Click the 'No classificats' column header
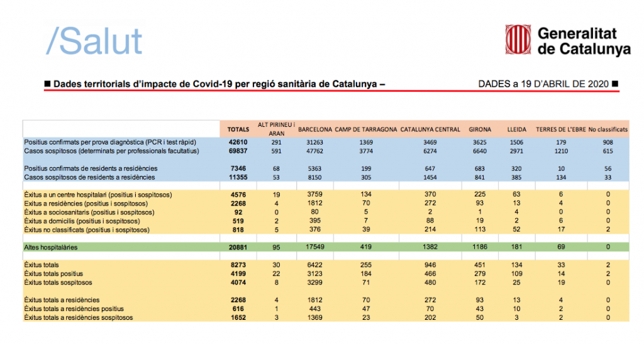 [608, 129]
